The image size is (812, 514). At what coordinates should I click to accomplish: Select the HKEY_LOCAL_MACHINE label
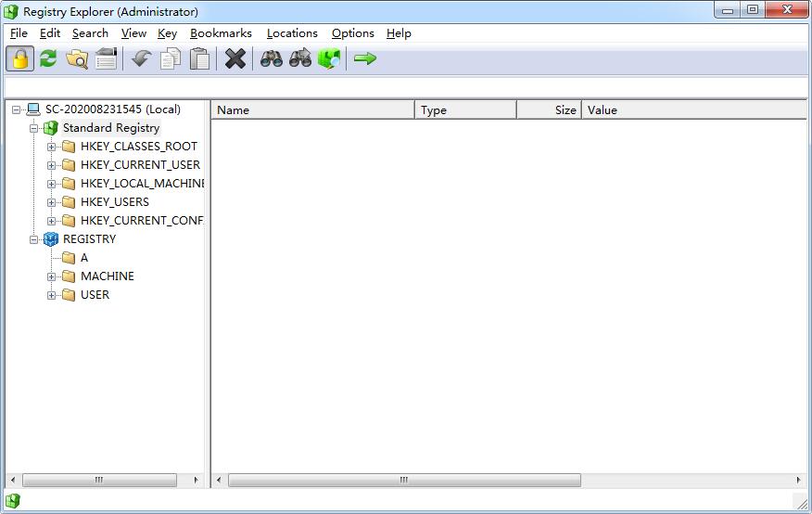pos(143,184)
